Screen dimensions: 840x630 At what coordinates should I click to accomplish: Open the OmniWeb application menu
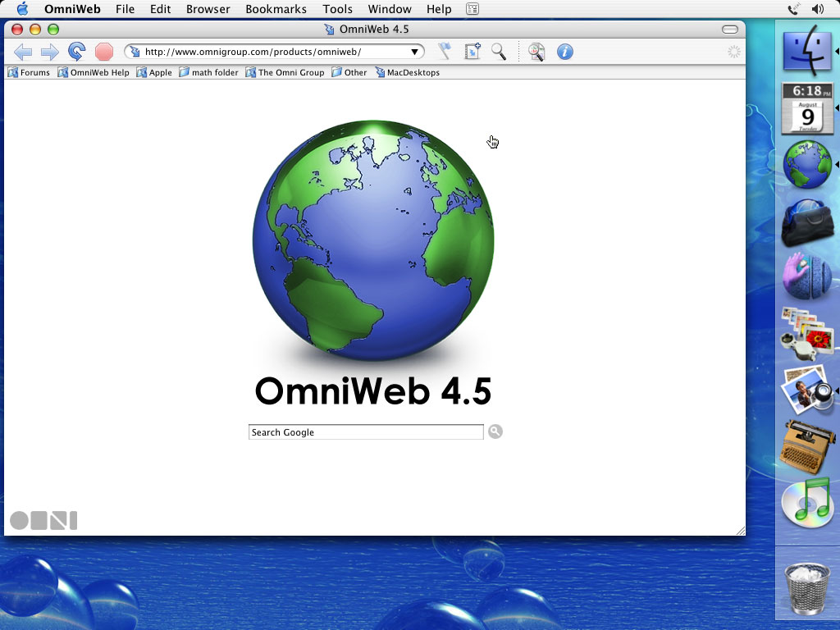pos(72,9)
